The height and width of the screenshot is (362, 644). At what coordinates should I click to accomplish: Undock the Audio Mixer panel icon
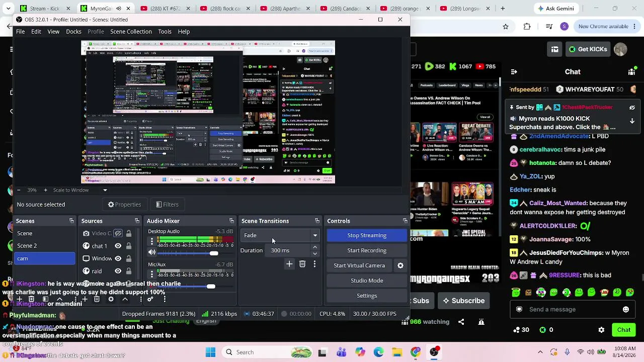(x=231, y=221)
